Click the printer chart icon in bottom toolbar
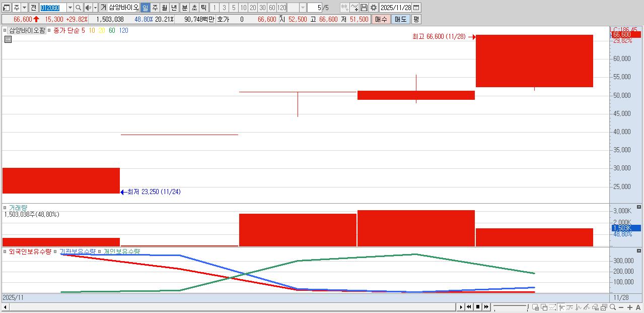This screenshot has width=644, height=313. click(595, 307)
